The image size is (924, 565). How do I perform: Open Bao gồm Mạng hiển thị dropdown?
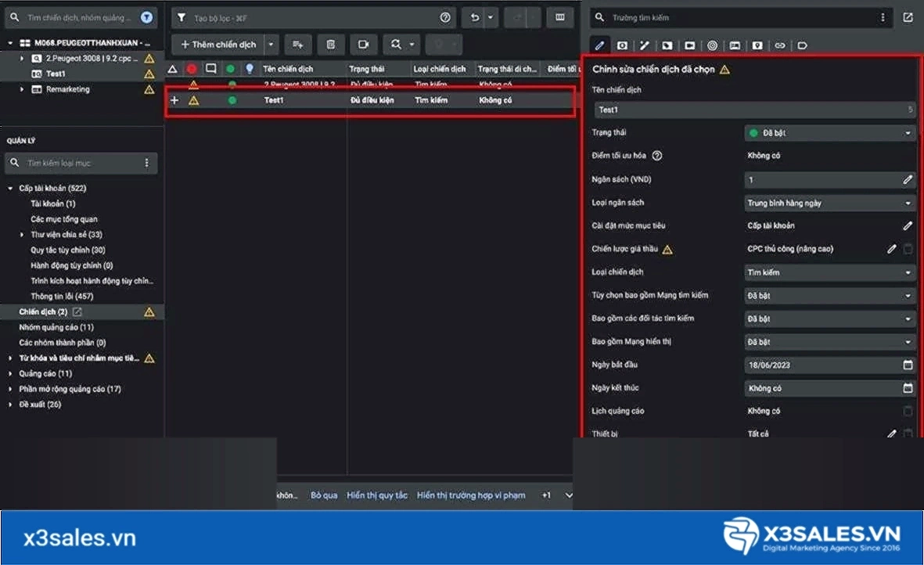click(829, 342)
